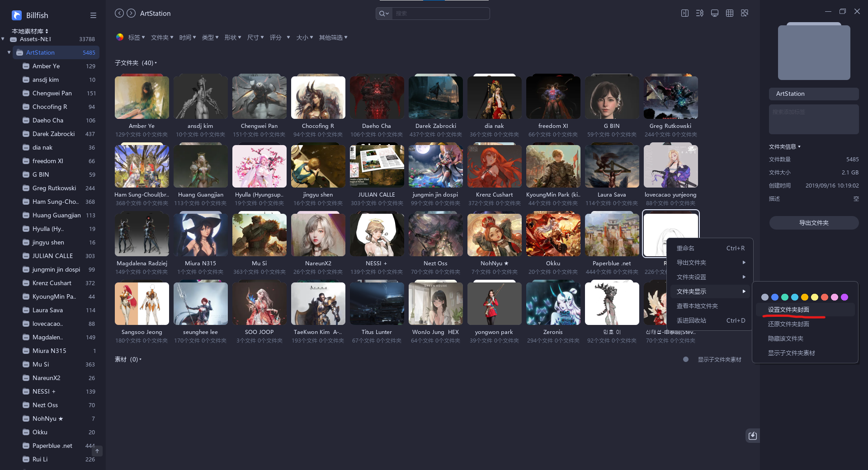Choose 还原文件夹封面 option
The image size is (868, 470).
point(805,324)
